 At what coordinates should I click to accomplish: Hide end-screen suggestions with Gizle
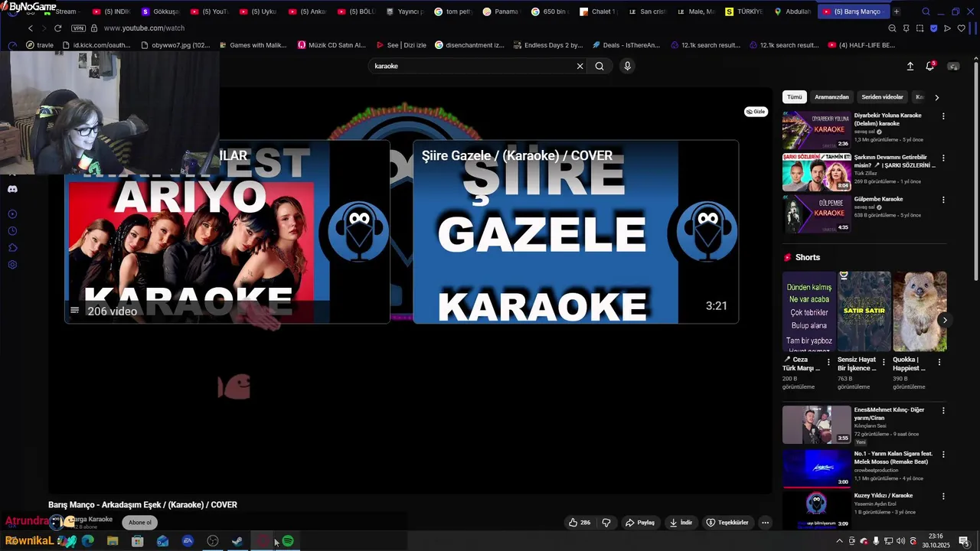[756, 112]
